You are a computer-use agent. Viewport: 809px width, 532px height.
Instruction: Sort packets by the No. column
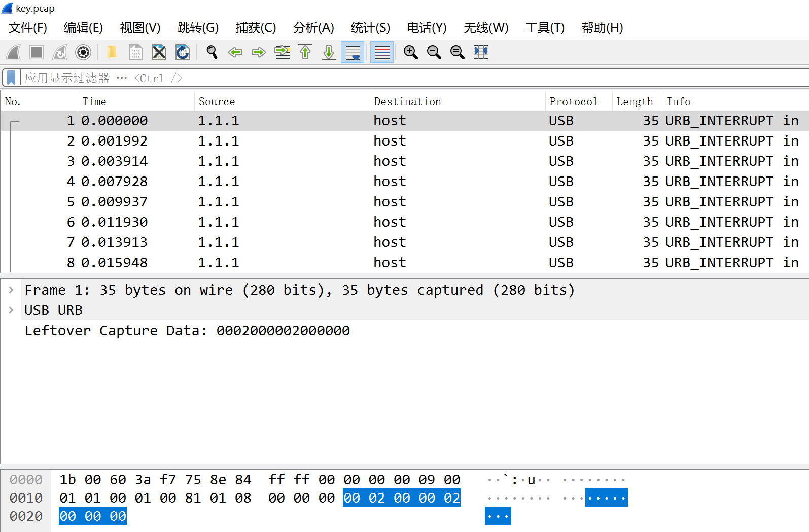[40, 101]
